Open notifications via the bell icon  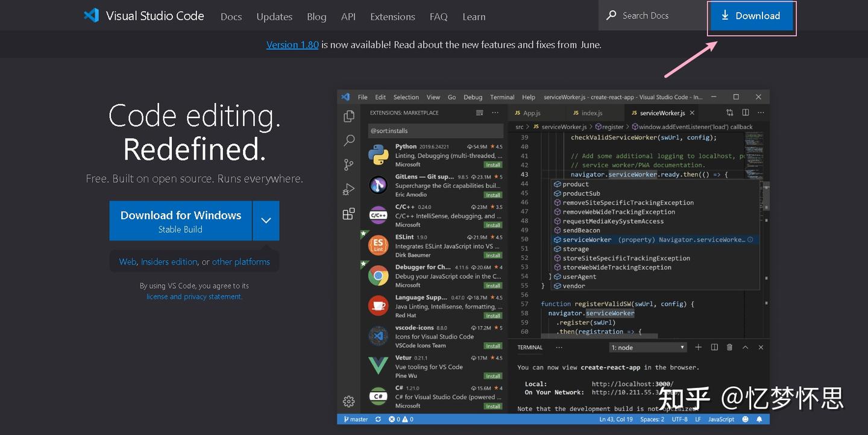pyautogui.click(x=759, y=419)
